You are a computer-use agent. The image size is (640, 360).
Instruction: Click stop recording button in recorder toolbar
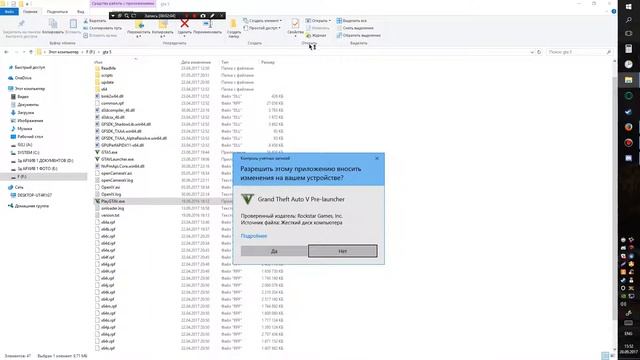195,16
